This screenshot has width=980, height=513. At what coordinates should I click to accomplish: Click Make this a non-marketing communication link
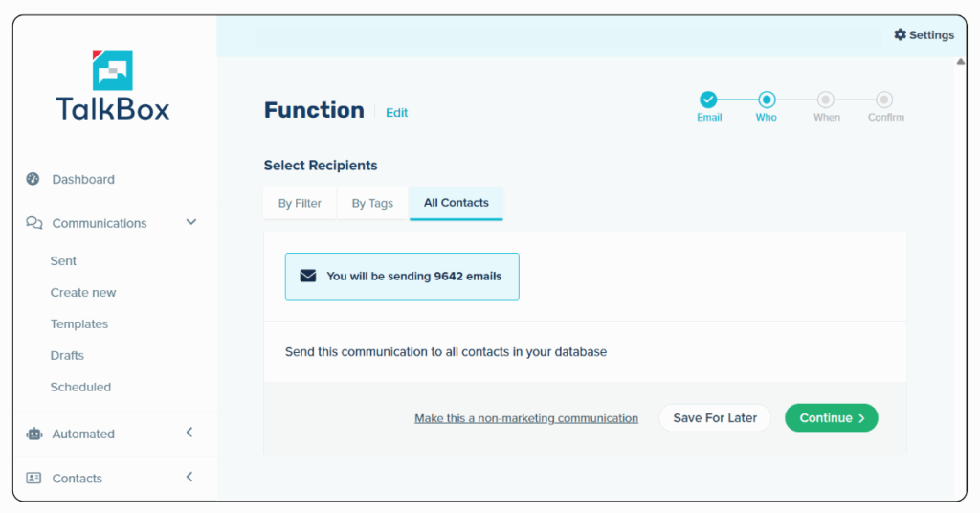click(x=526, y=418)
